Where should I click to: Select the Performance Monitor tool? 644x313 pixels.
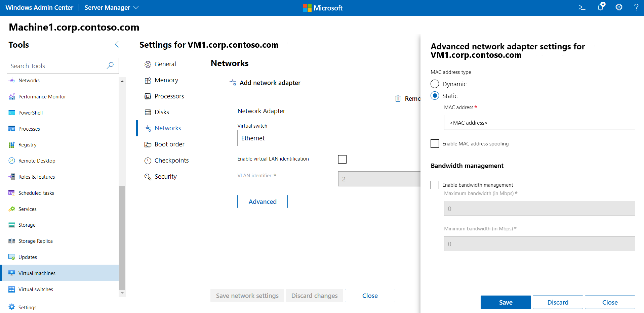tap(42, 96)
